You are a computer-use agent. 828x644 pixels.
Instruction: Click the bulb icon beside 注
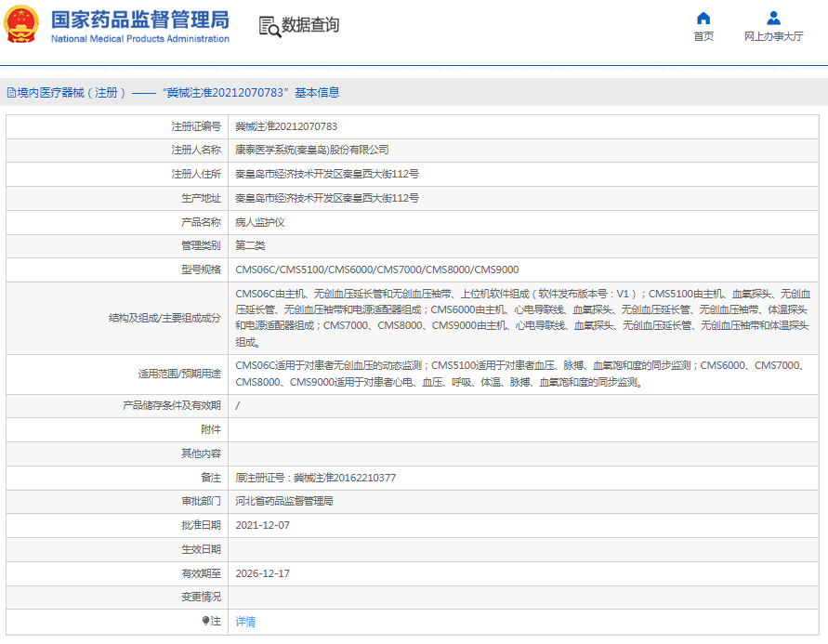click(x=206, y=621)
